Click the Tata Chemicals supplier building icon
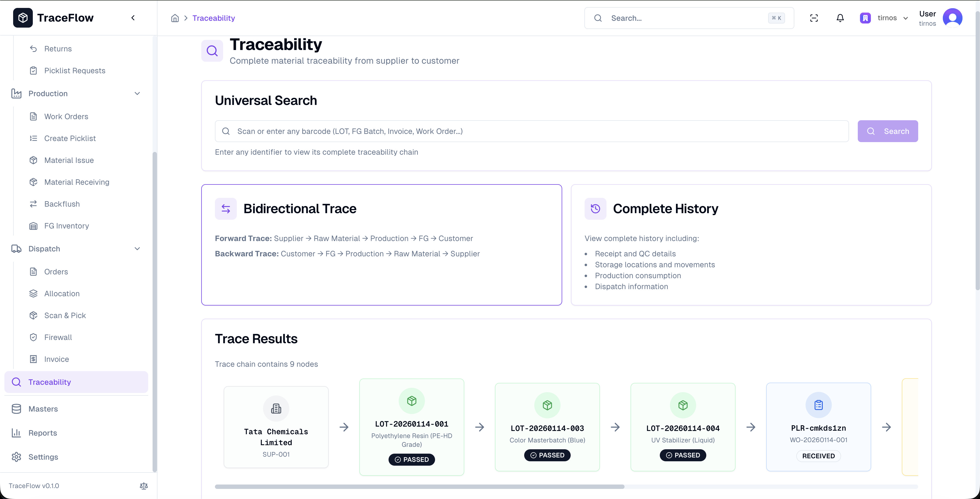 coord(276,409)
